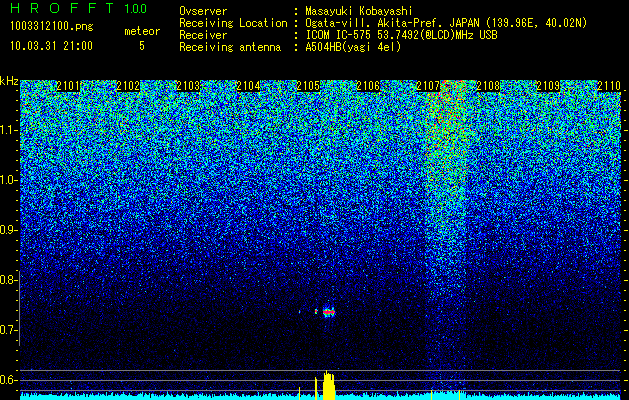The height and width of the screenshot is (400, 629).
Task: Click the tall yellow signal peak at bottom
Action: coord(329,385)
